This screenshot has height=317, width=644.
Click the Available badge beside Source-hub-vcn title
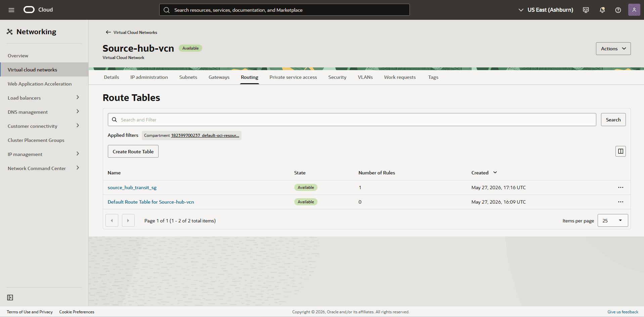click(x=190, y=48)
